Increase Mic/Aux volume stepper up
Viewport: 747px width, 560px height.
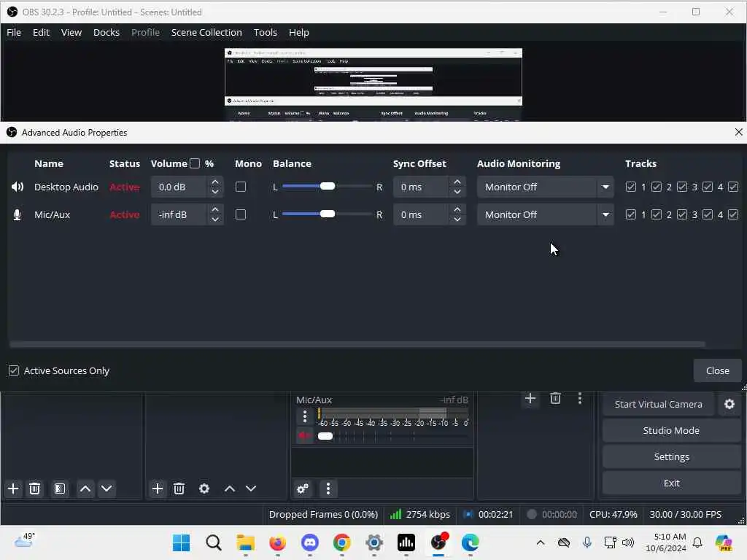coord(215,209)
